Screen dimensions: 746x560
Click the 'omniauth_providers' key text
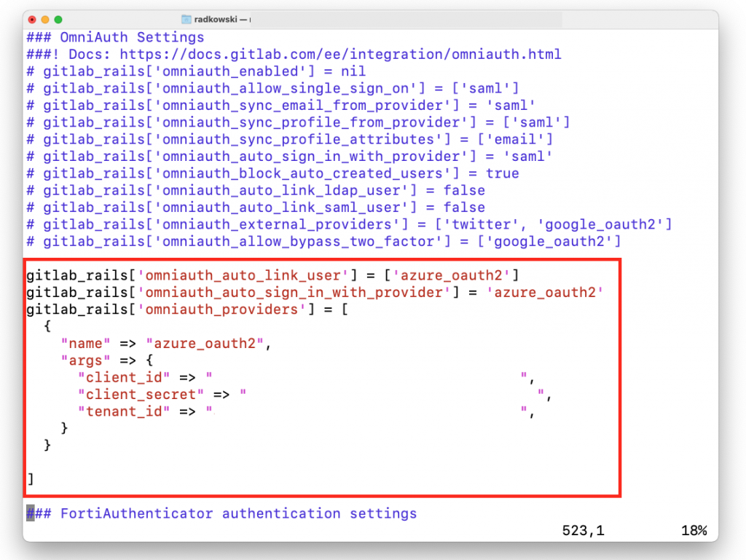coord(221,309)
